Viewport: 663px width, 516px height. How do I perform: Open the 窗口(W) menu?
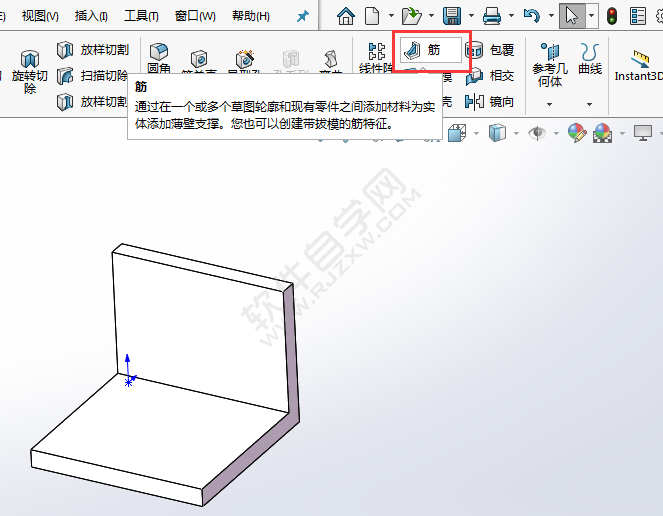pyautogui.click(x=195, y=16)
